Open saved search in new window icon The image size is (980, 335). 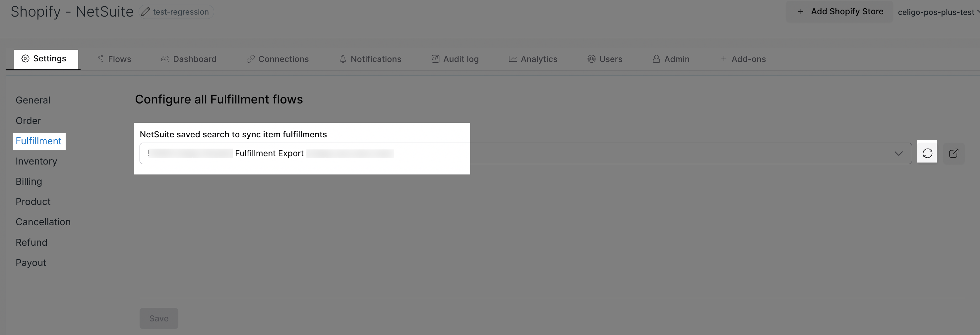[x=953, y=153]
